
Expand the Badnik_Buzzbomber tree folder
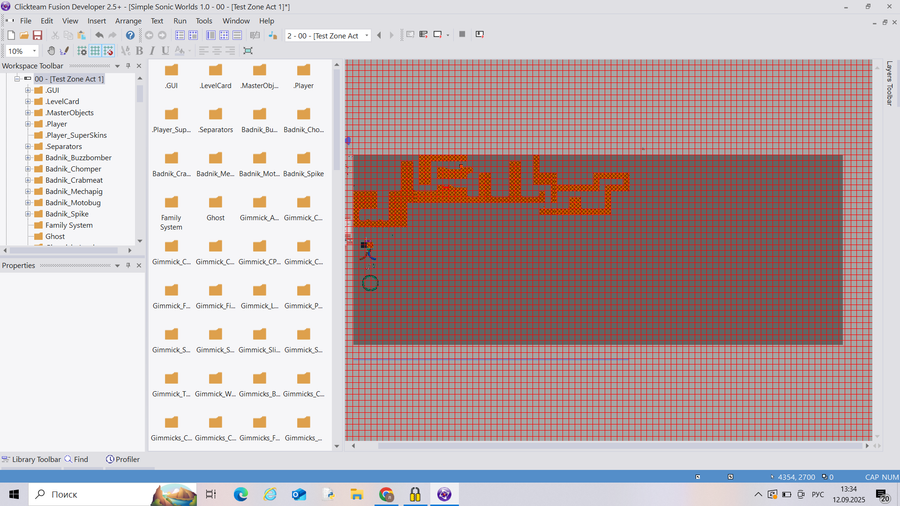coord(28,158)
